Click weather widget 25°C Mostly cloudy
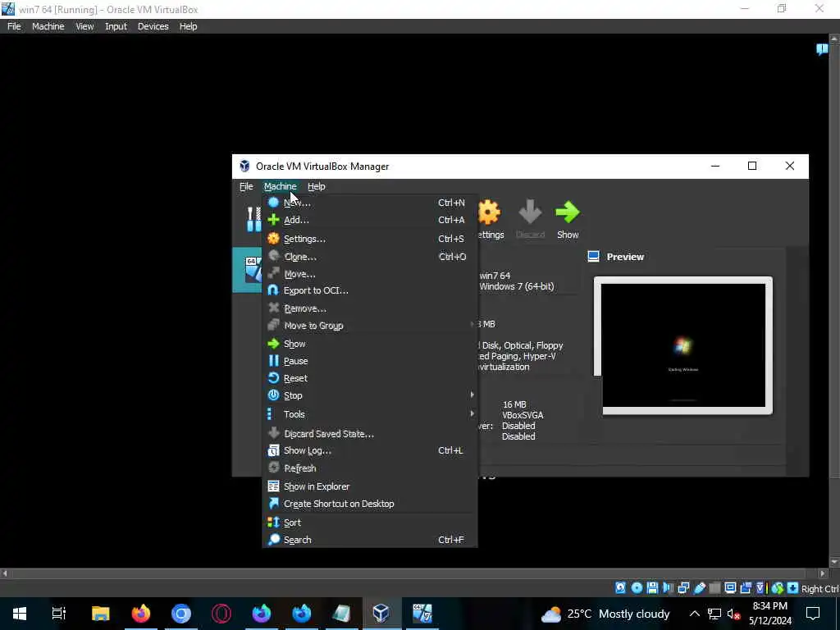This screenshot has width=840, height=630. (605, 614)
